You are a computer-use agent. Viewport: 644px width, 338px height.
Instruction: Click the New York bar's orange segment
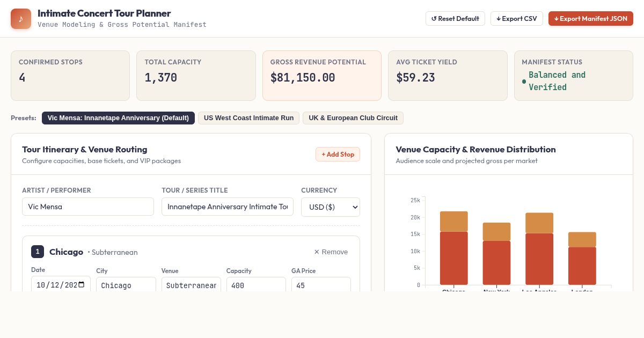coord(496,232)
